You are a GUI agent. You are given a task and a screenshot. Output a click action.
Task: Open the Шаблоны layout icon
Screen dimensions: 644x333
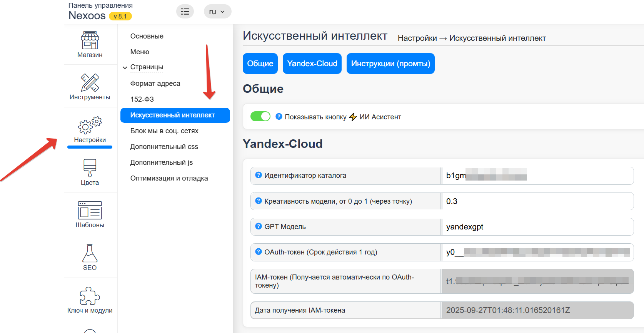pyautogui.click(x=90, y=210)
